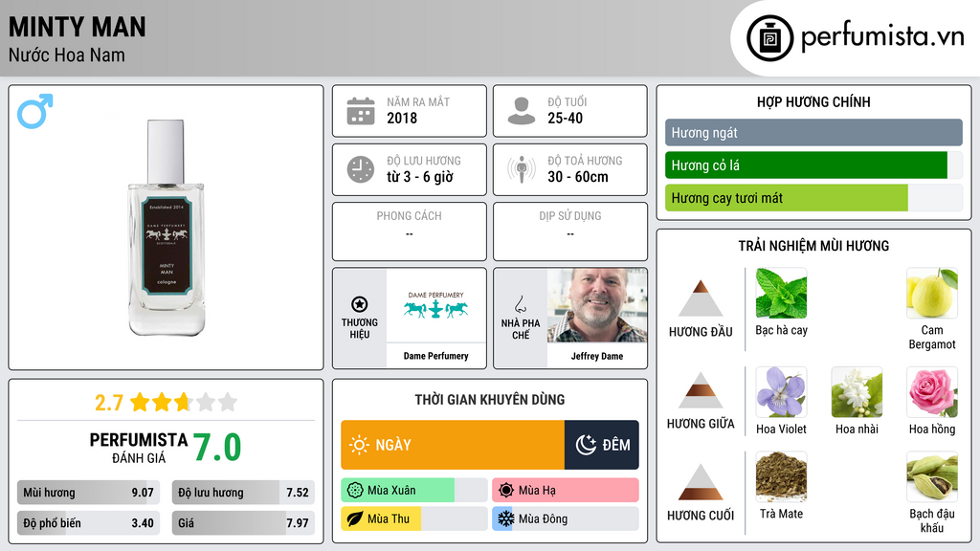This screenshot has height=551, width=980.
Task: Click the sun icon in Ngày bar
Action: pyautogui.click(x=360, y=445)
